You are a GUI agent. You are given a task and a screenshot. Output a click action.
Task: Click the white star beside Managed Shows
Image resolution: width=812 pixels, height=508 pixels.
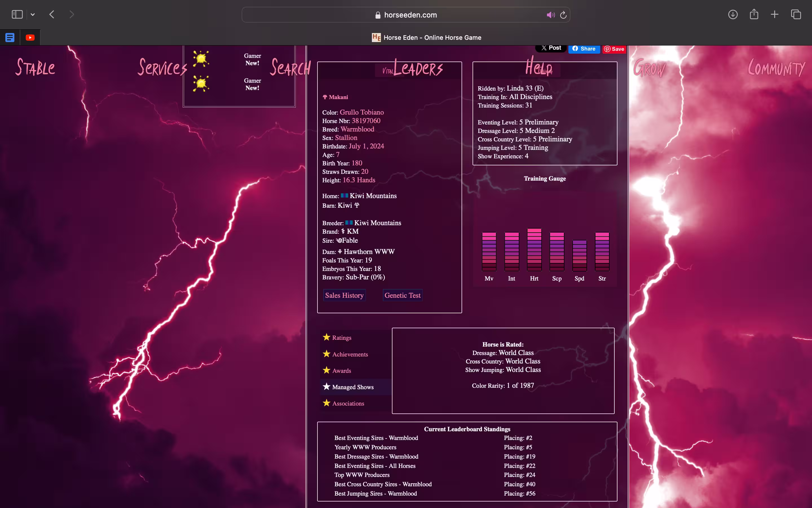pyautogui.click(x=326, y=386)
